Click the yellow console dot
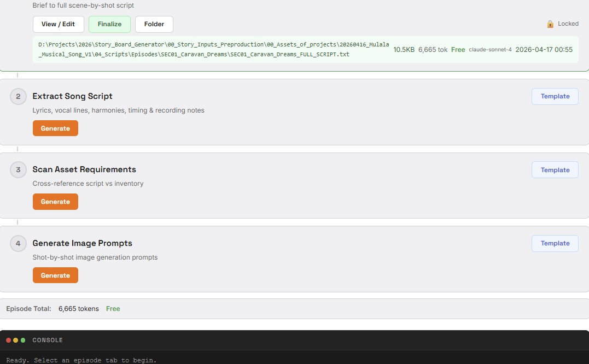This screenshot has width=589, height=364. click(15, 340)
